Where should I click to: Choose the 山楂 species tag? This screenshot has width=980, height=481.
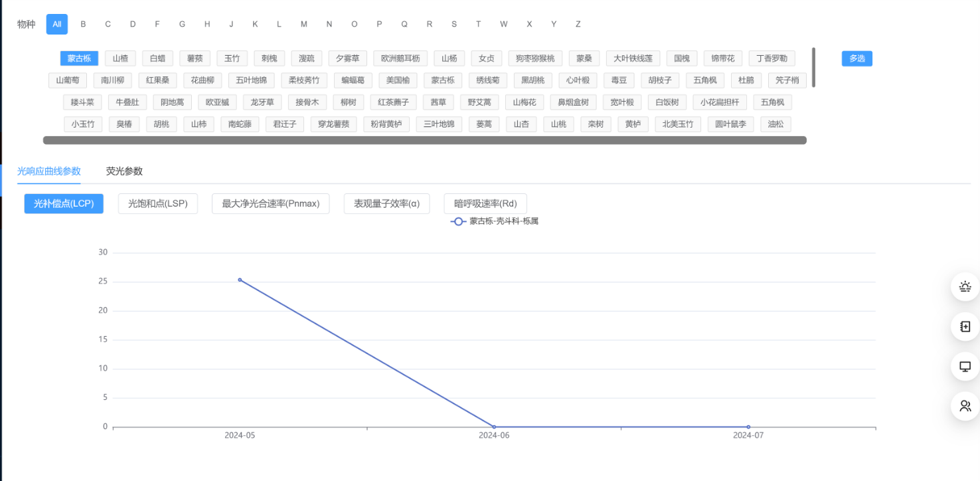pyautogui.click(x=120, y=58)
